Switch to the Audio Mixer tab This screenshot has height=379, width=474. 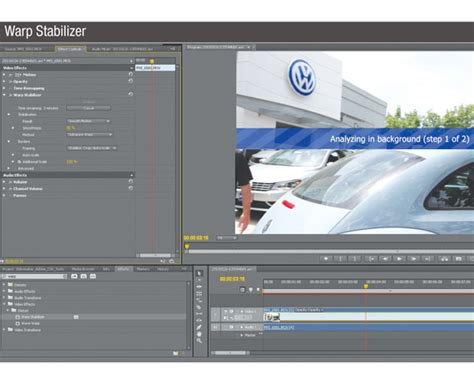coord(122,49)
